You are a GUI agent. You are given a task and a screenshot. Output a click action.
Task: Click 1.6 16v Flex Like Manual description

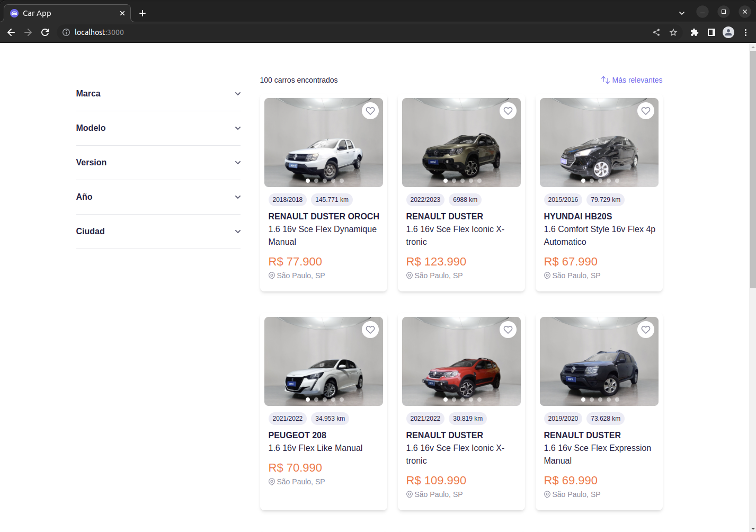[x=316, y=448]
